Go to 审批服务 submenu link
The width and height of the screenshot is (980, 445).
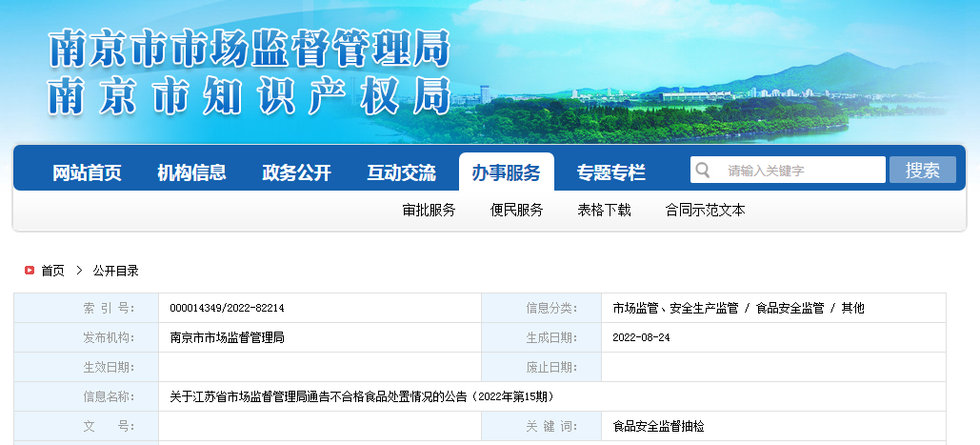[429, 210]
